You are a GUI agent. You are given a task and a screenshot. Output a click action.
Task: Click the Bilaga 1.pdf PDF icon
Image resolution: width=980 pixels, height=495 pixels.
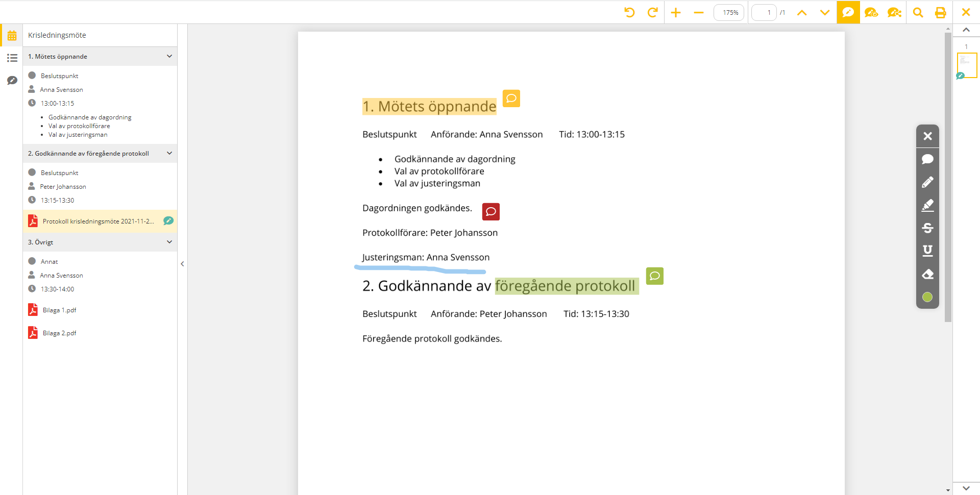pyautogui.click(x=33, y=310)
